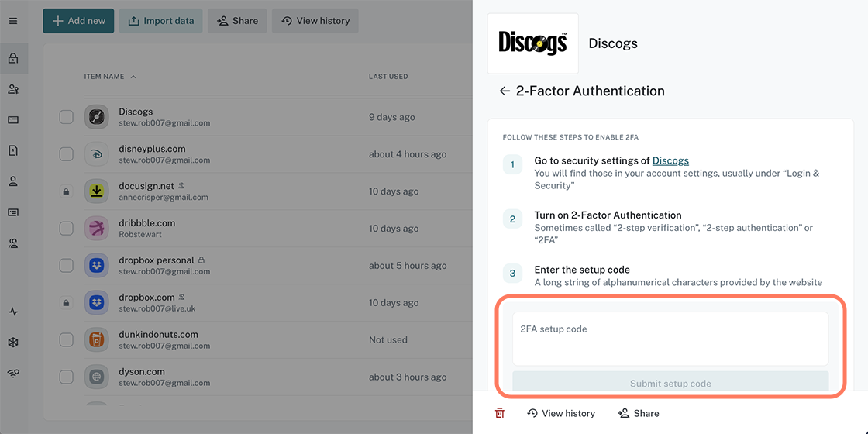Image resolution: width=868 pixels, height=434 pixels.
Task: Click the annecrisper@gmail.com login text
Action: [164, 197]
